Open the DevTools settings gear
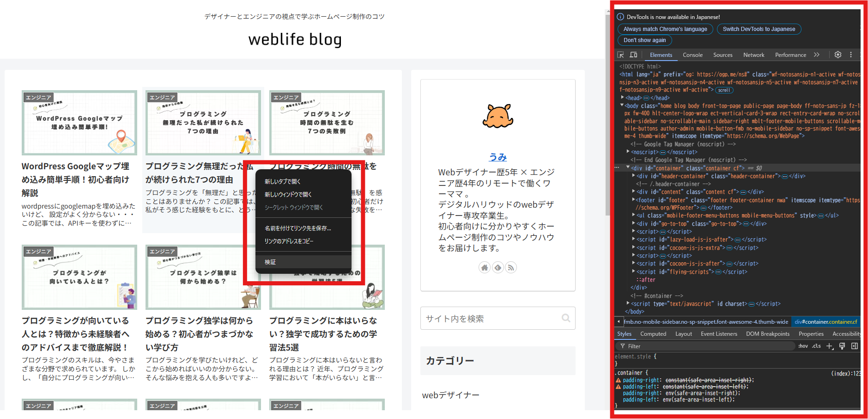The width and height of the screenshot is (868, 419). coord(838,55)
